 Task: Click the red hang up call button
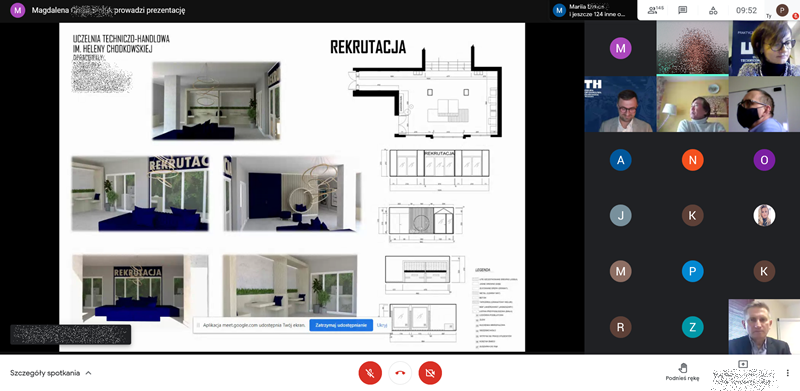(x=400, y=373)
